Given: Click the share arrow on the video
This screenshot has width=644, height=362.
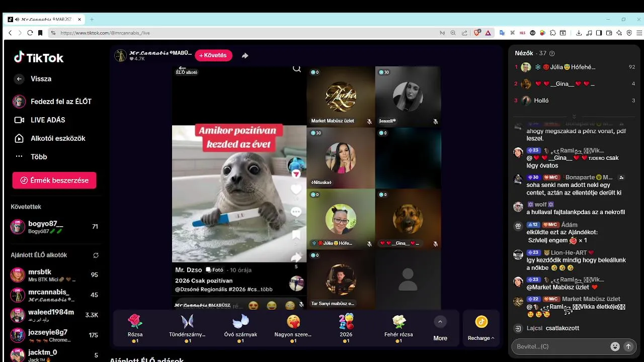Looking at the screenshot, I should pyautogui.click(x=296, y=257).
